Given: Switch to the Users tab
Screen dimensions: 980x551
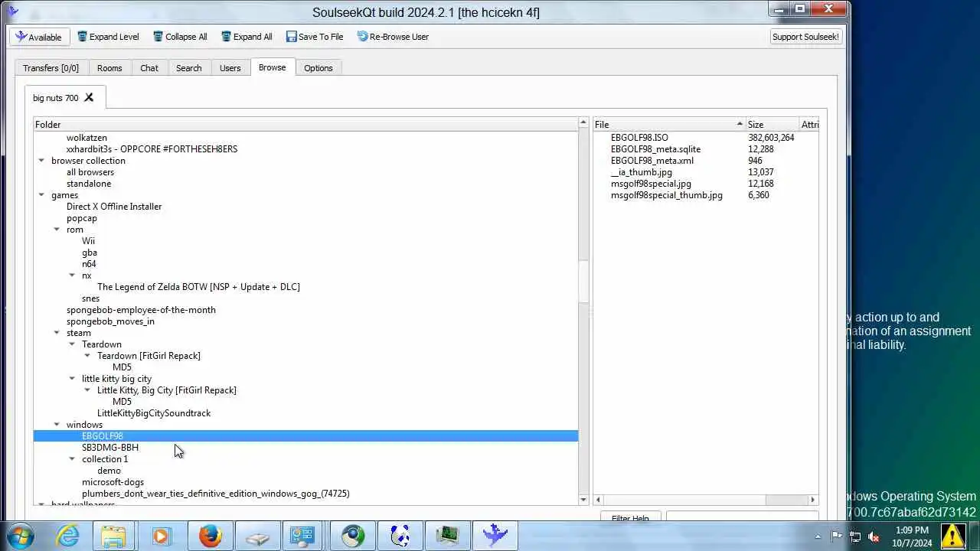Looking at the screenshot, I should [230, 68].
